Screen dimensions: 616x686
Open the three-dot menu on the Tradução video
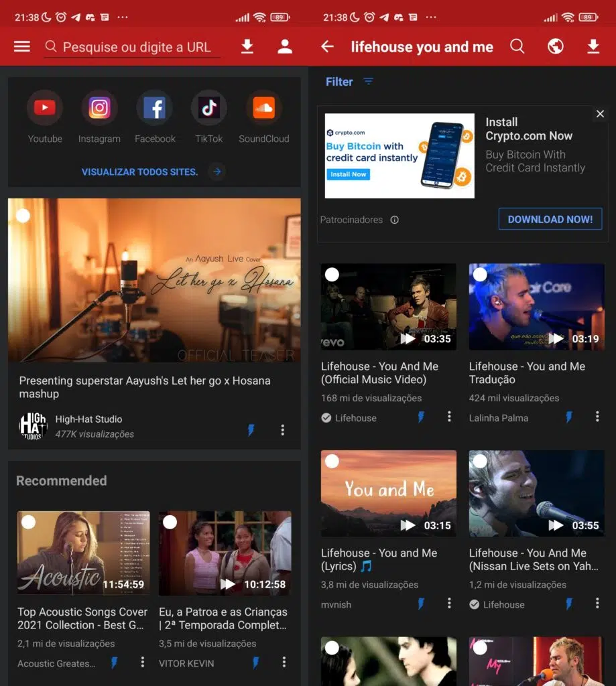[x=597, y=416]
